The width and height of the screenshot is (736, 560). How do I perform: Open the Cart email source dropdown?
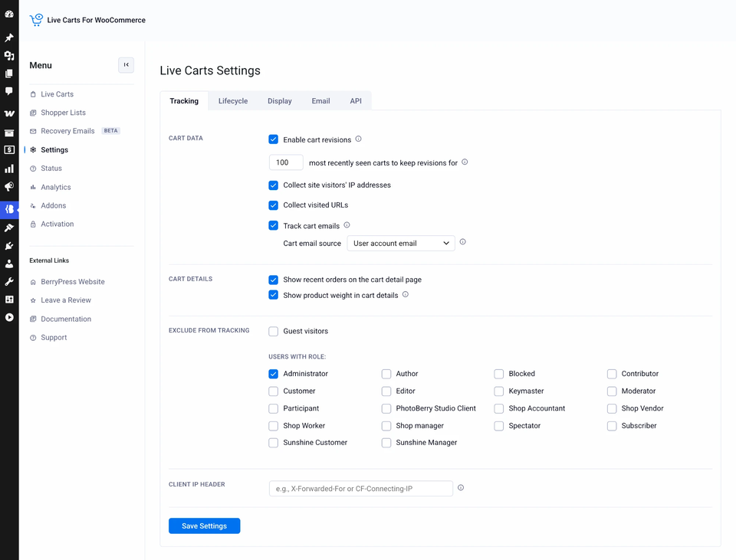[401, 243]
